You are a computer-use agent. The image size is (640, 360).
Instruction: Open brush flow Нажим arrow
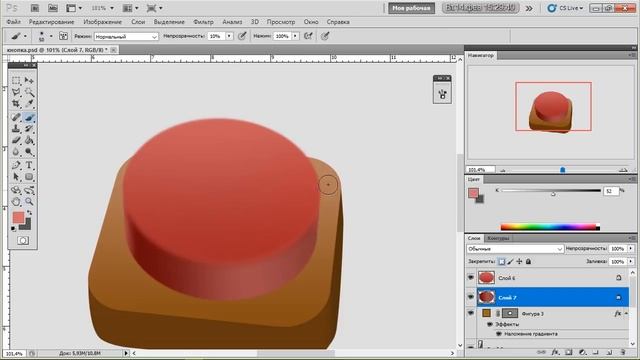295,36
